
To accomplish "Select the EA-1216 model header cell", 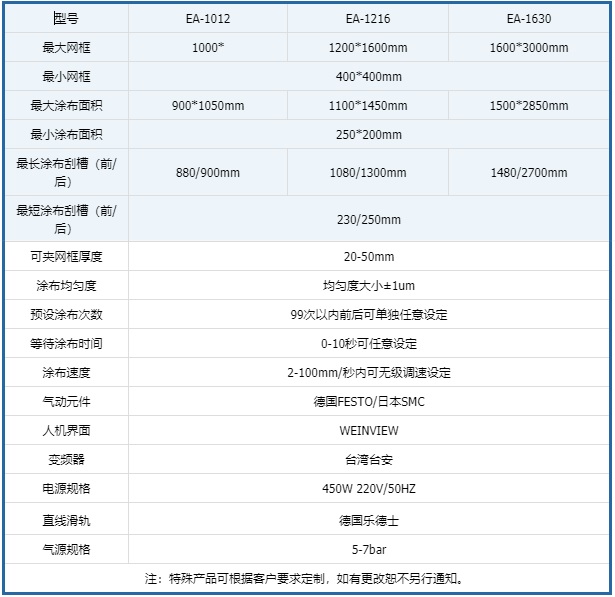I will click(x=368, y=19).
